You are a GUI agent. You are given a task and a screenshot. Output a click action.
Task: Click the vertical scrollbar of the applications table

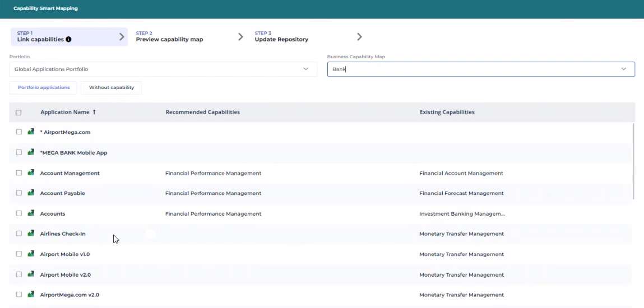pos(633,161)
